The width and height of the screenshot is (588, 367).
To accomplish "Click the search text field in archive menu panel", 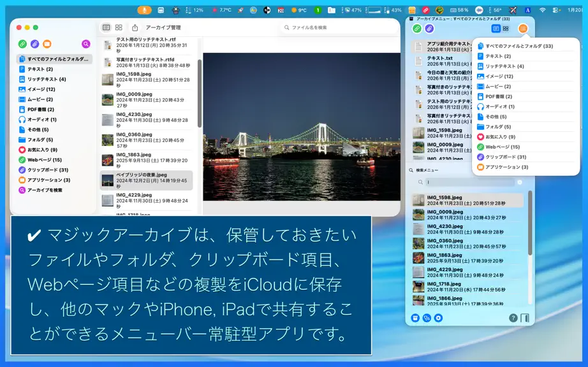I will (471, 182).
